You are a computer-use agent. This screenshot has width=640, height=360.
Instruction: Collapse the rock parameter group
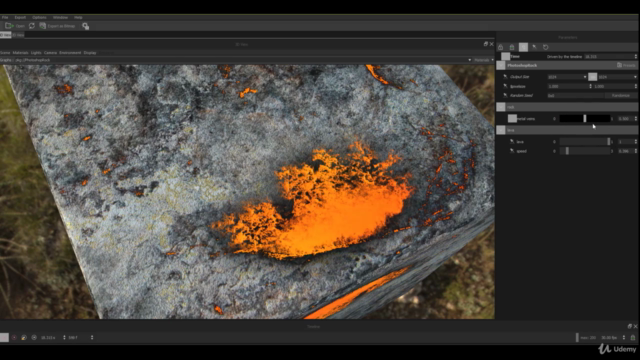[501, 107]
